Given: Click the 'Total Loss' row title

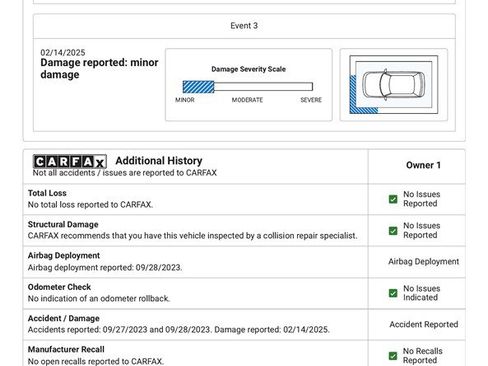Looking at the screenshot, I should (47, 193).
